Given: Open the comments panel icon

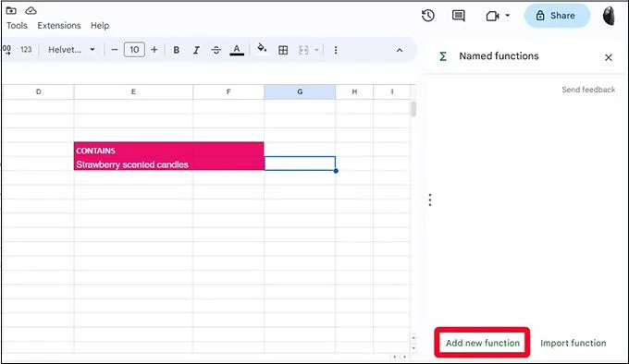Looking at the screenshot, I should (459, 16).
